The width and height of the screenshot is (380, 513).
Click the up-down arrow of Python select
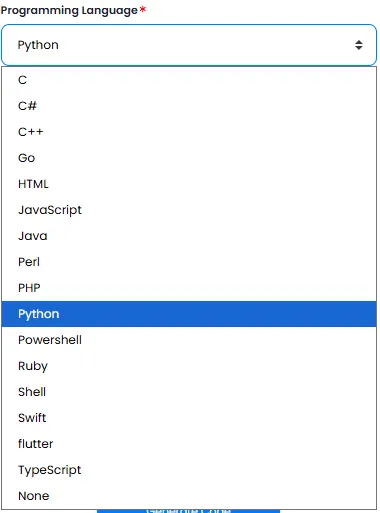pyautogui.click(x=359, y=45)
